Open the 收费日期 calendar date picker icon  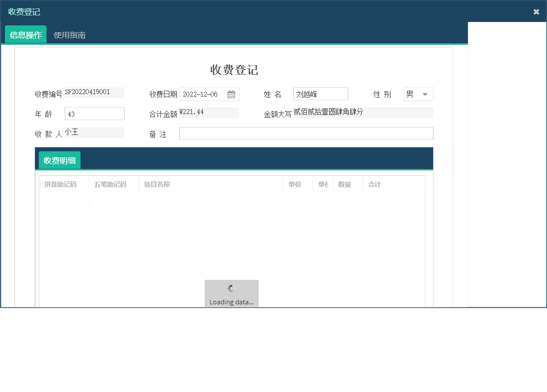(x=231, y=94)
